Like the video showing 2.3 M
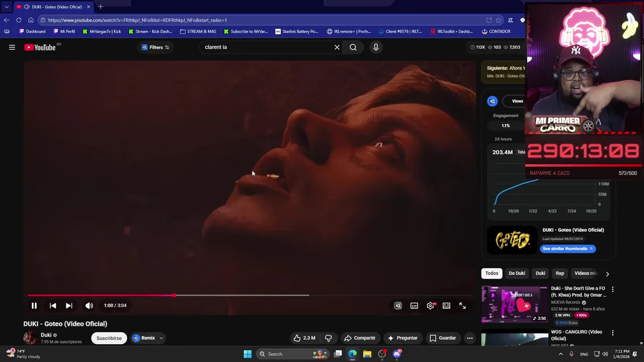The height and width of the screenshot is (362, 644). pyautogui.click(x=304, y=338)
